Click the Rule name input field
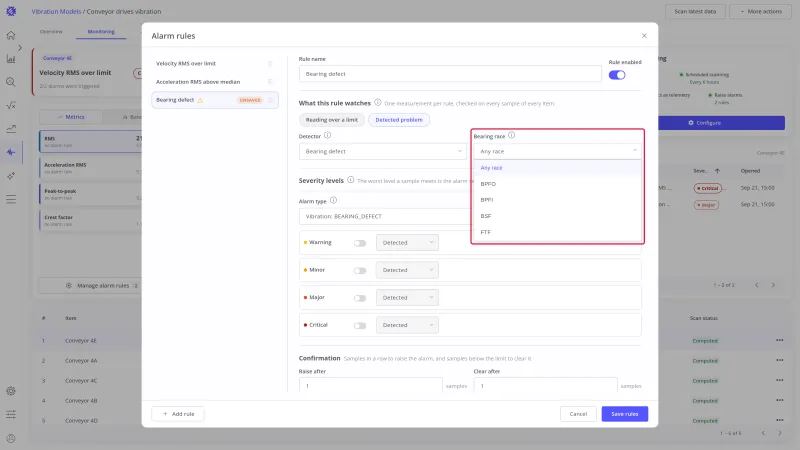The image size is (800, 450). [x=450, y=74]
